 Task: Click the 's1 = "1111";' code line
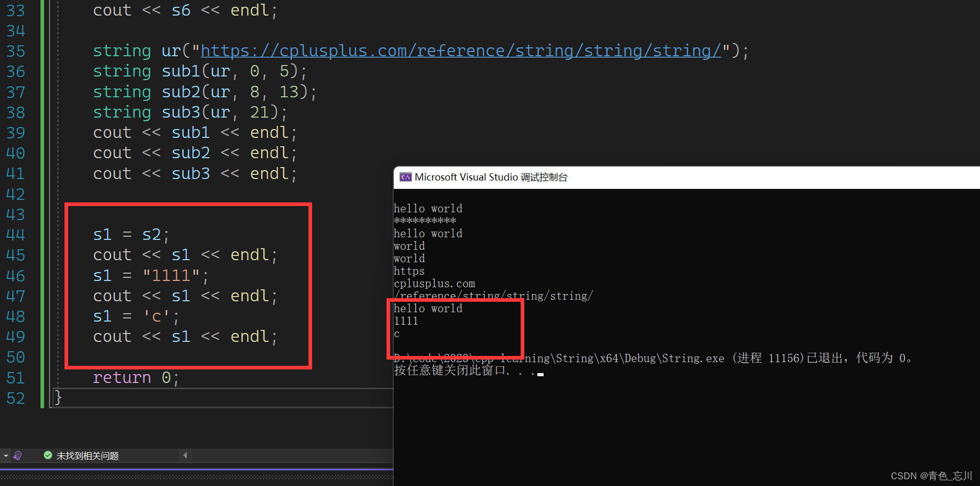[x=151, y=276]
